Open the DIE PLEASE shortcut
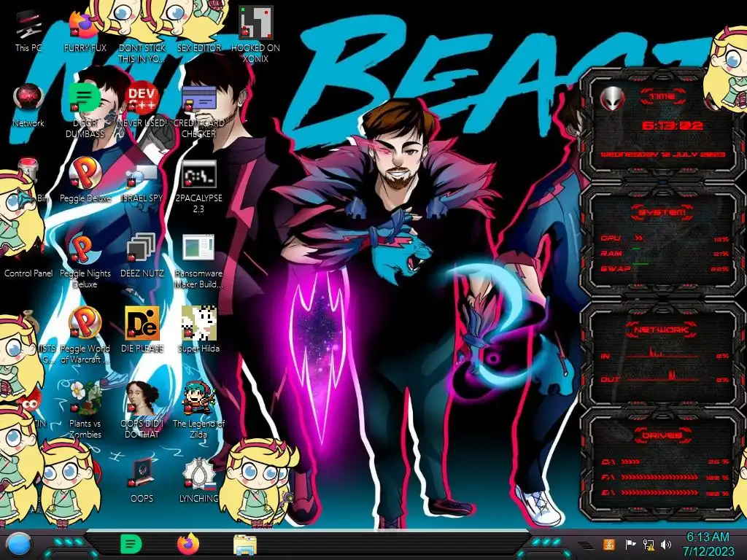 point(142,330)
